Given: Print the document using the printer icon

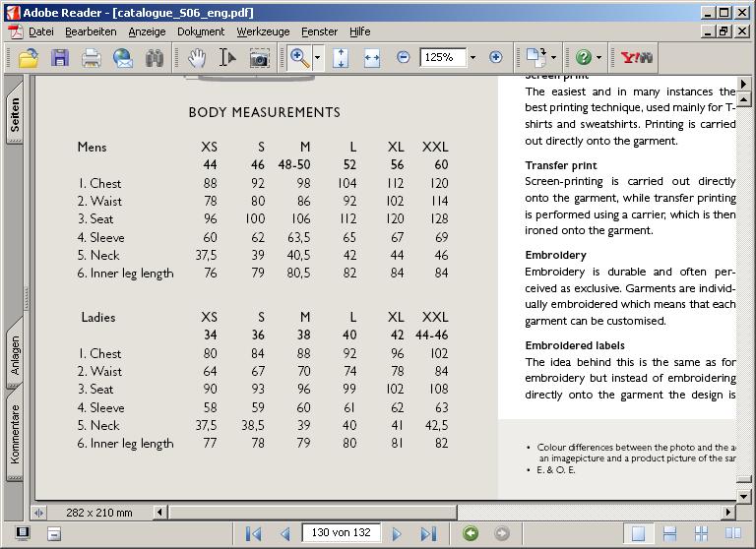Looking at the screenshot, I should tap(92, 58).
